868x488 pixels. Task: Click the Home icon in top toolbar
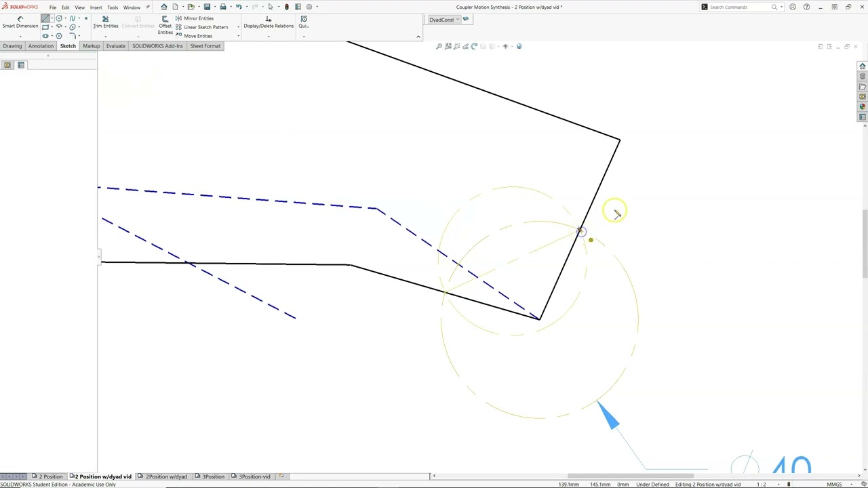pos(164,7)
